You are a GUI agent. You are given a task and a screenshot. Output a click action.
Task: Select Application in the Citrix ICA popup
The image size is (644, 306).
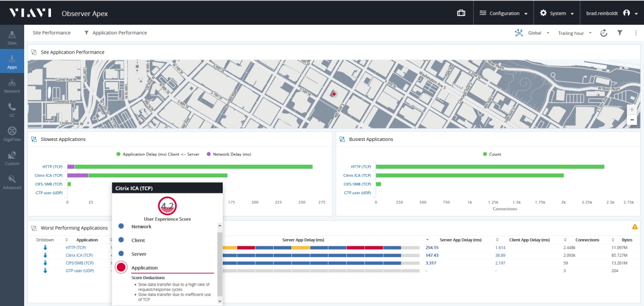click(144, 267)
